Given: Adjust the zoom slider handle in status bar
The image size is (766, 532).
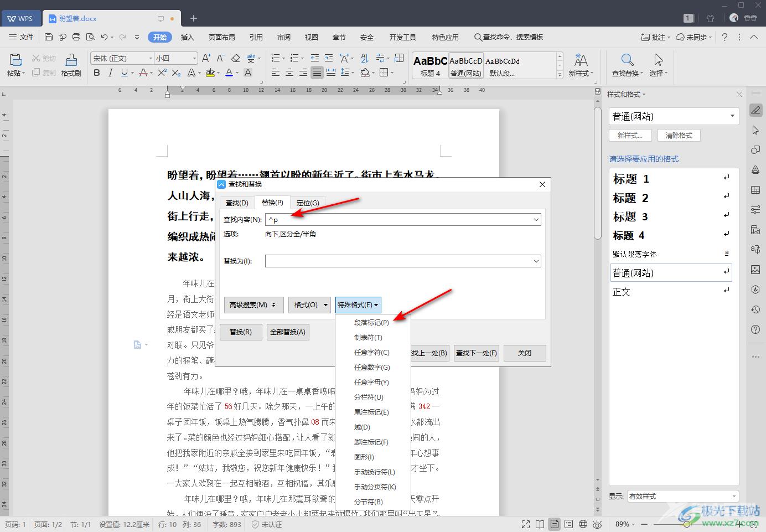Looking at the screenshot, I should 687,524.
